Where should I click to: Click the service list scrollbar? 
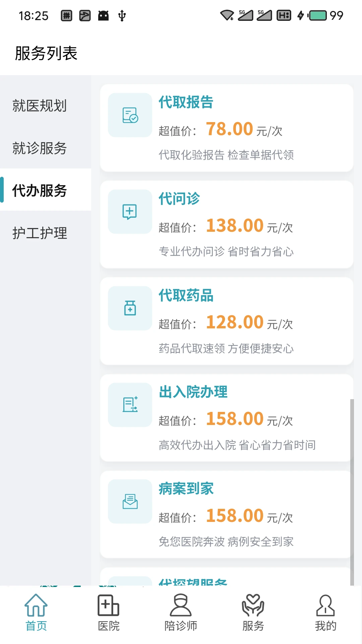(352, 492)
